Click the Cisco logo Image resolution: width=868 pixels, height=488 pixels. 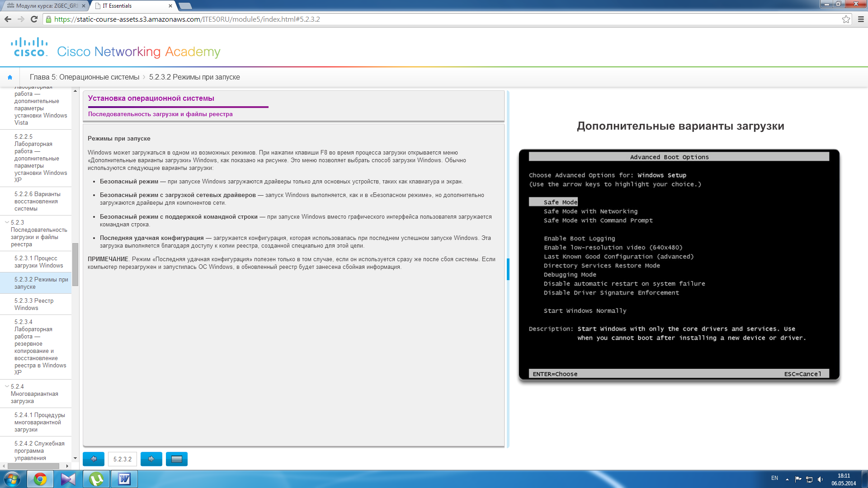pos(29,47)
